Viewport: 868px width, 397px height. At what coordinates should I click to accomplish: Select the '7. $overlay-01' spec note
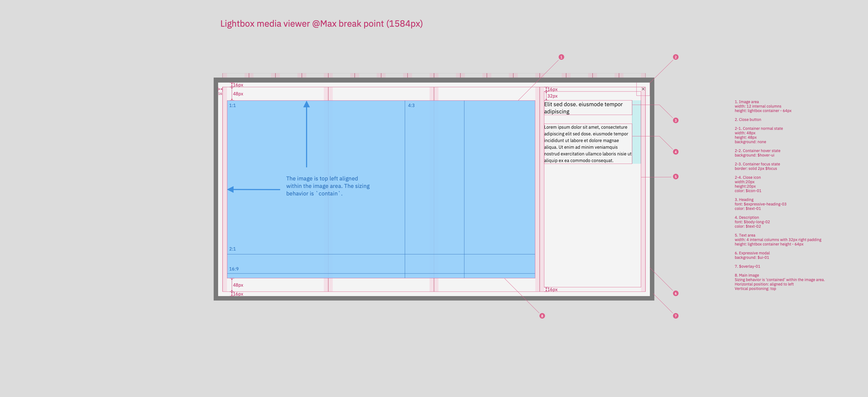click(x=747, y=266)
